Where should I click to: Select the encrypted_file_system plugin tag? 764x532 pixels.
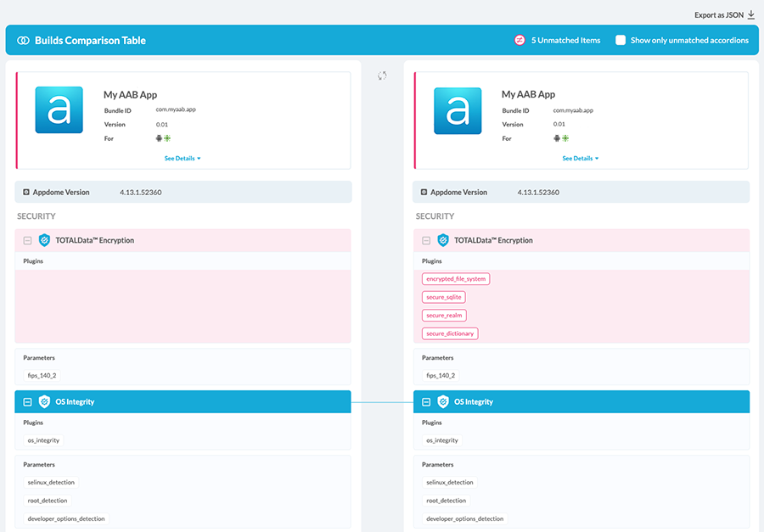click(456, 279)
